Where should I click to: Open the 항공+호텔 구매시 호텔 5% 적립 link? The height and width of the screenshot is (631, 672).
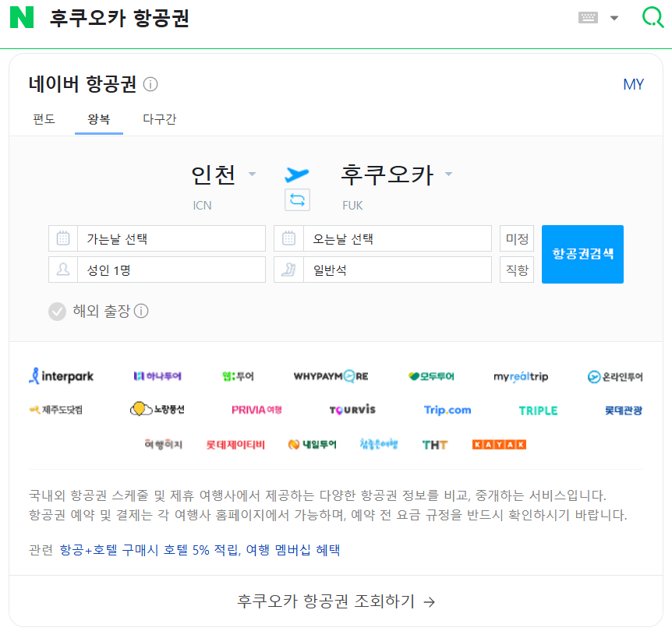[x=150, y=550]
